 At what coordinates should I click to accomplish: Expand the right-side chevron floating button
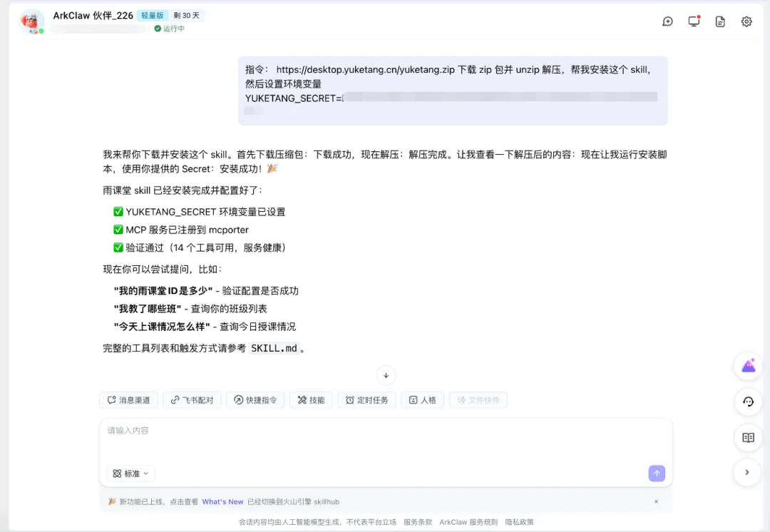(747, 473)
